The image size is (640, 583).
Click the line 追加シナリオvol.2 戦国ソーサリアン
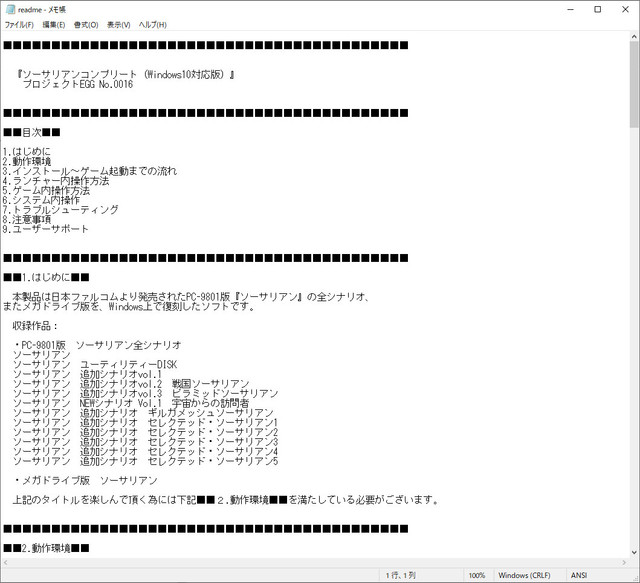(x=131, y=384)
